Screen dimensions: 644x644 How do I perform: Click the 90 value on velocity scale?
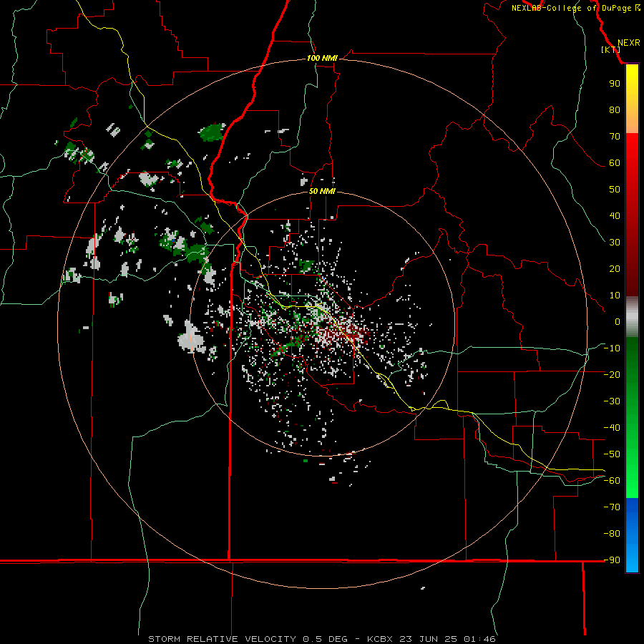(x=615, y=84)
